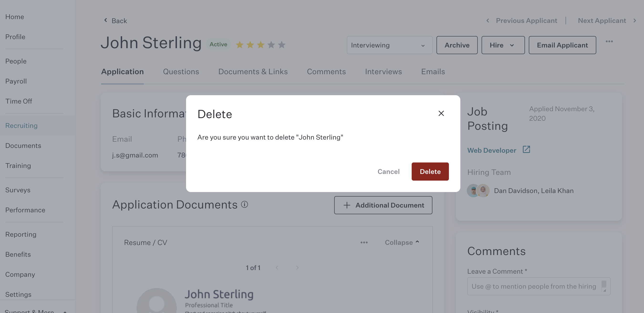
Task: Cancel the delete confirmation
Action: 388,172
